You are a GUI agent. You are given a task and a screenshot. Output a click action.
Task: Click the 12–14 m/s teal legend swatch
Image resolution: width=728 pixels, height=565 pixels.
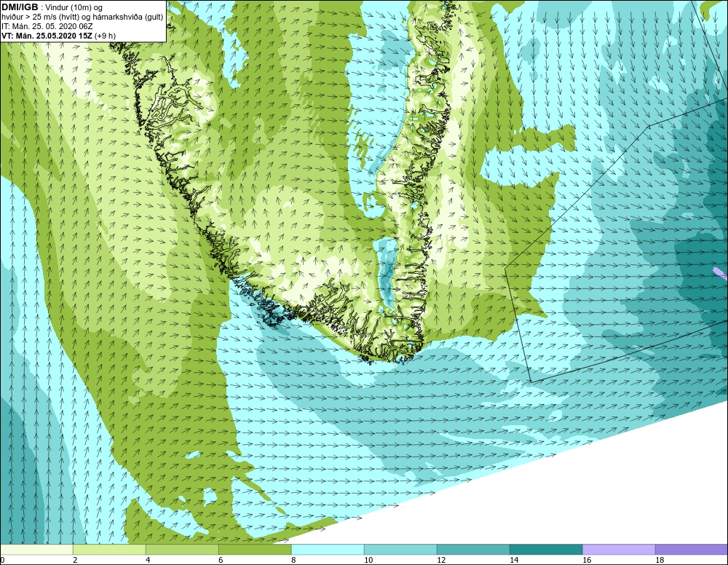click(x=473, y=550)
